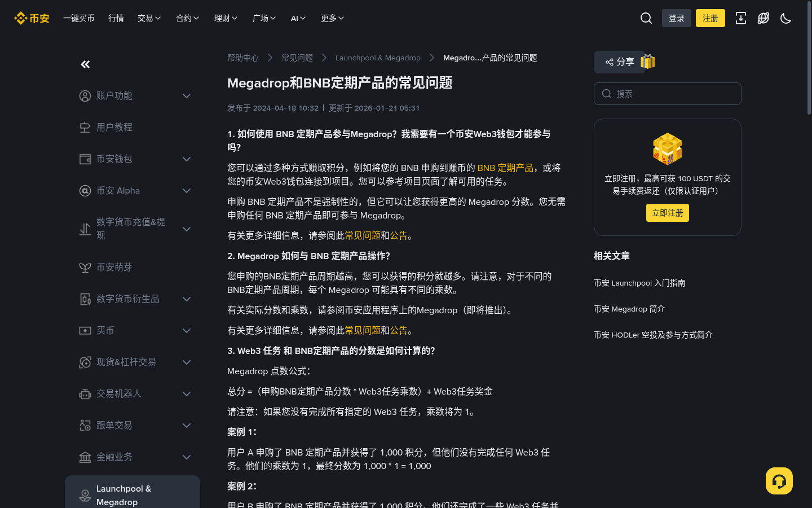Open the Binance logo home link
The image size is (812, 508).
(32, 18)
